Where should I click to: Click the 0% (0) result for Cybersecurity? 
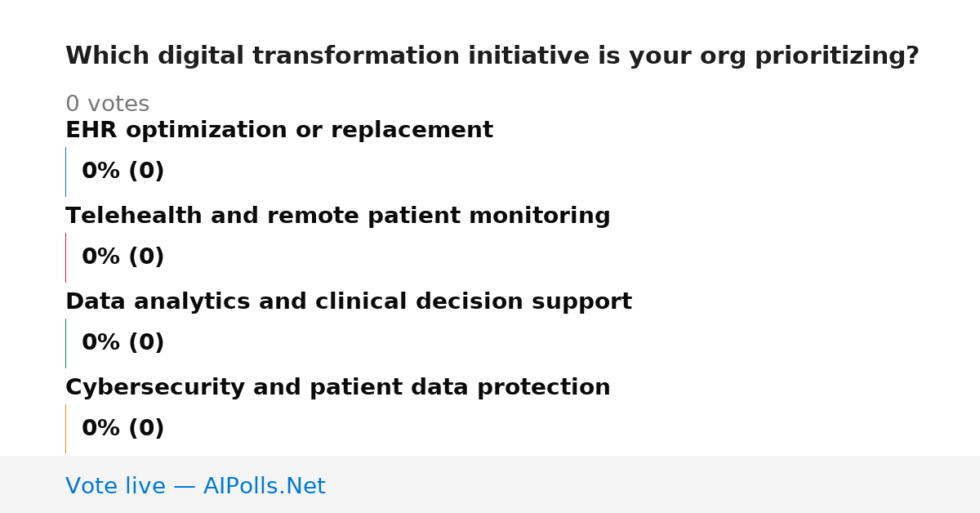123,429
